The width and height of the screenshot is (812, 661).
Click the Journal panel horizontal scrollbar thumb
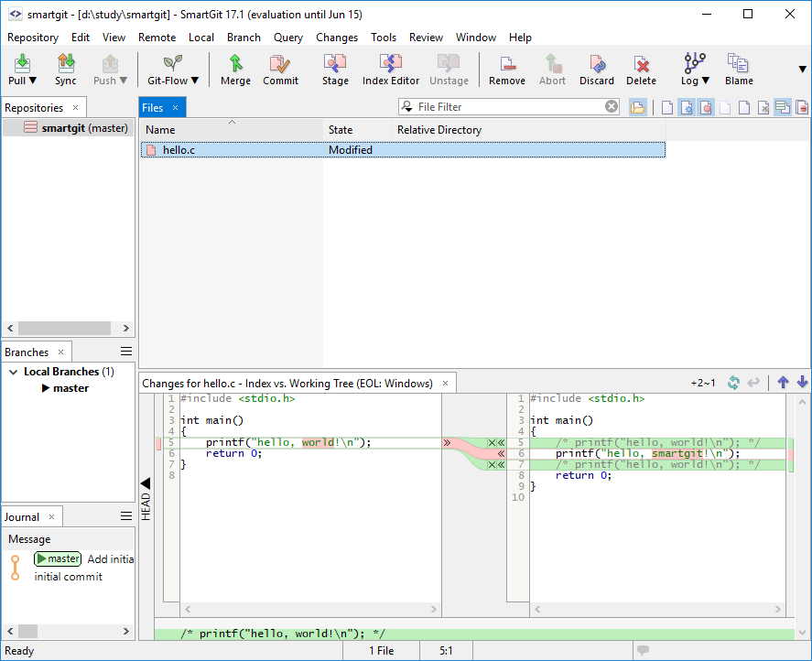click(28, 631)
